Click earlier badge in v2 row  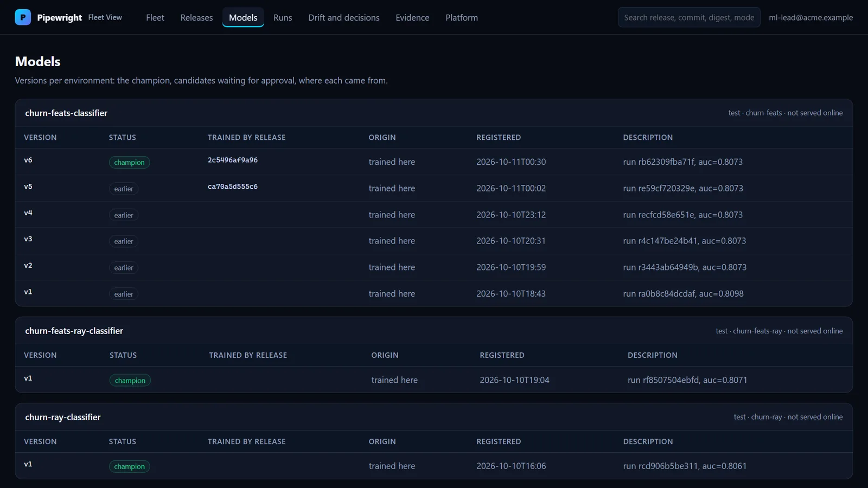[124, 268]
